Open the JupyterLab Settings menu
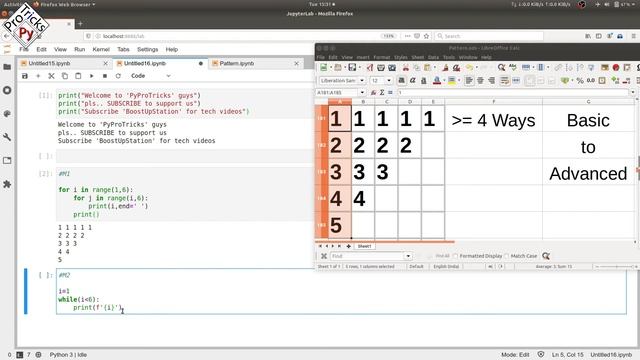 click(x=147, y=49)
